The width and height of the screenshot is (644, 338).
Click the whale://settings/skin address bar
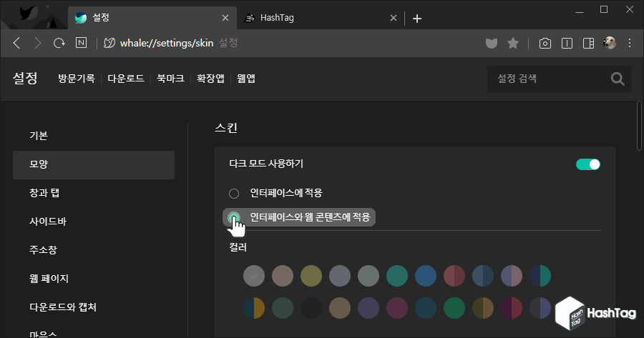pyautogui.click(x=166, y=43)
